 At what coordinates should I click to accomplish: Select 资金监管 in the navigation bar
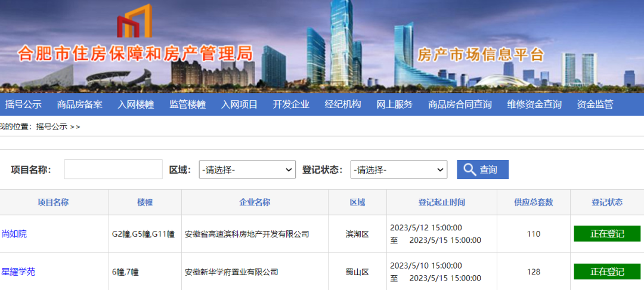point(595,104)
